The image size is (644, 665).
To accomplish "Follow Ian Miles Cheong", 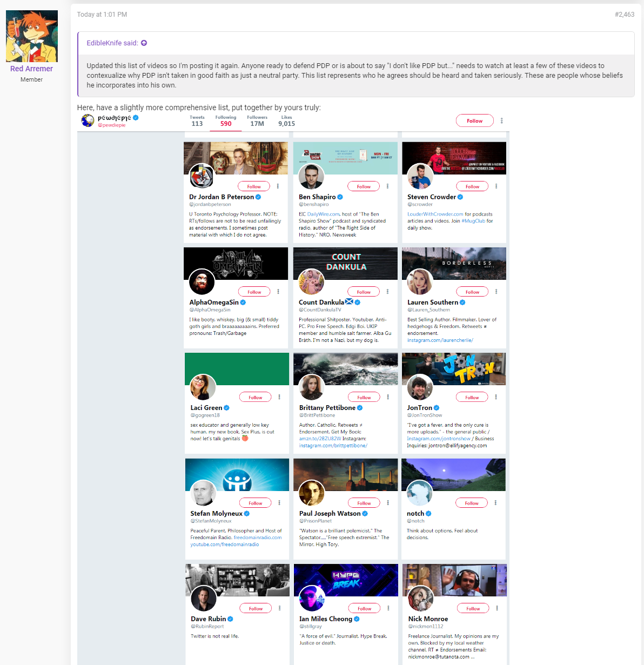I will coord(365,608).
